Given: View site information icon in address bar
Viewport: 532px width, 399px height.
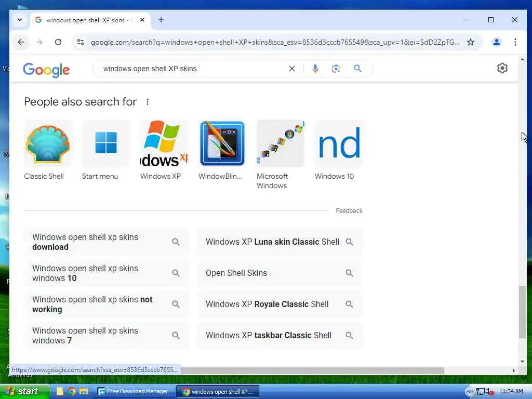Looking at the screenshot, I should [81, 42].
